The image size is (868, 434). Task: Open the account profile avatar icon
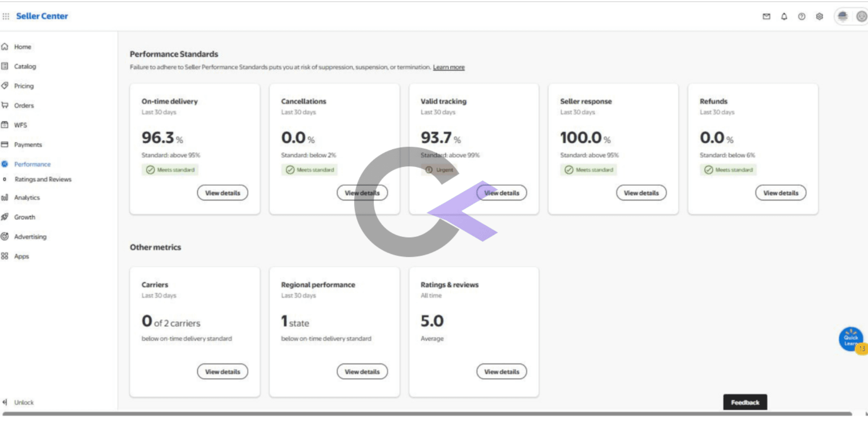[x=861, y=16]
